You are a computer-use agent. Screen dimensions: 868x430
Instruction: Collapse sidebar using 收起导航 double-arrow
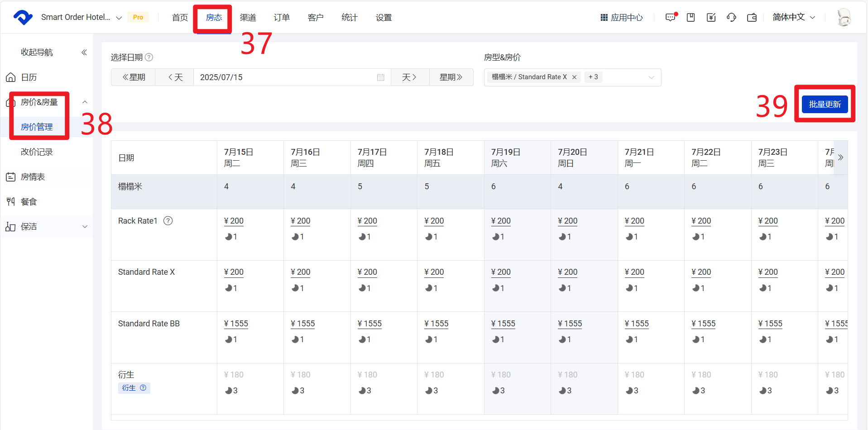(x=84, y=53)
